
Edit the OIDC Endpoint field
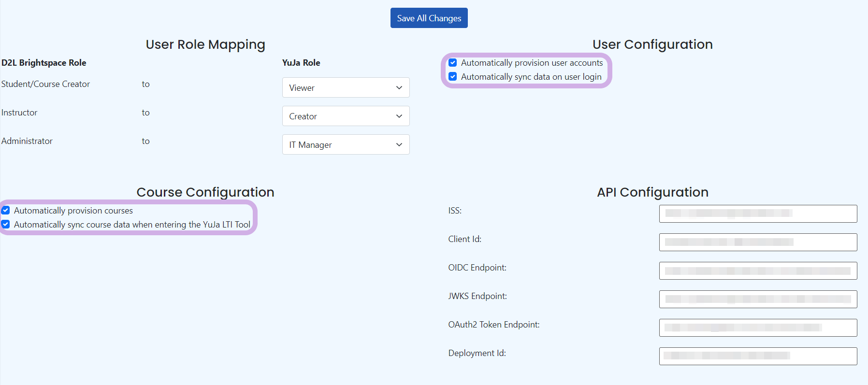click(758, 271)
